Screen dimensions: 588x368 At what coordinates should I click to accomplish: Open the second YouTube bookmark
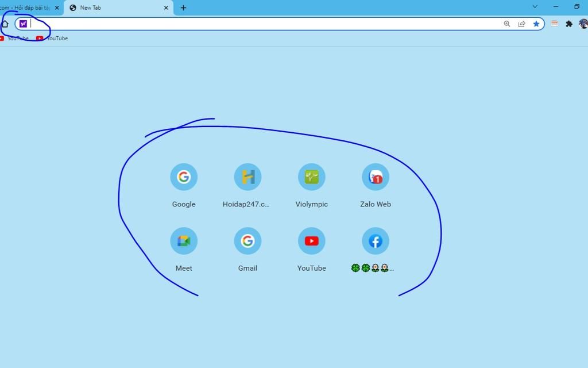point(52,39)
